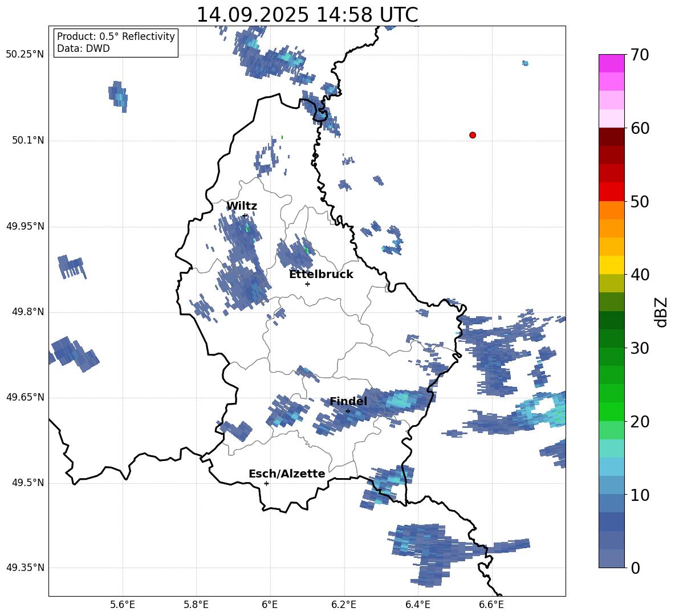This screenshot has height=616, width=675.
Task: Click the Esch/Alzette city label
Action: [287, 474]
